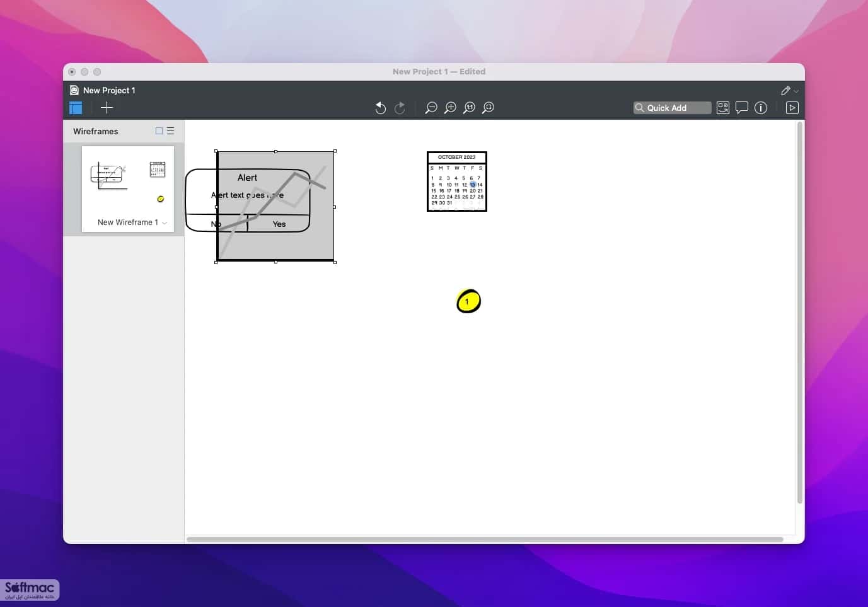Select the New Wireframe 1 thumbnail
This screenshot has height=607, width=868.
click(128, 189)
